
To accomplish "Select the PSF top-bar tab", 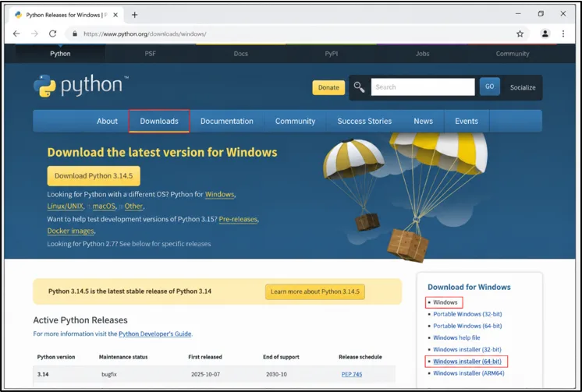I will (151, 54).
